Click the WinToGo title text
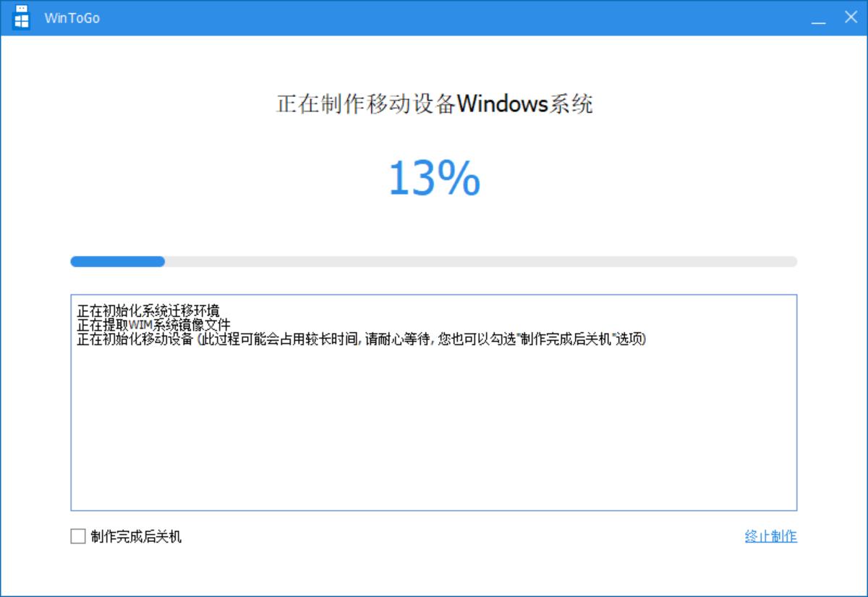 pyautogui.click(x=72, y=18)
